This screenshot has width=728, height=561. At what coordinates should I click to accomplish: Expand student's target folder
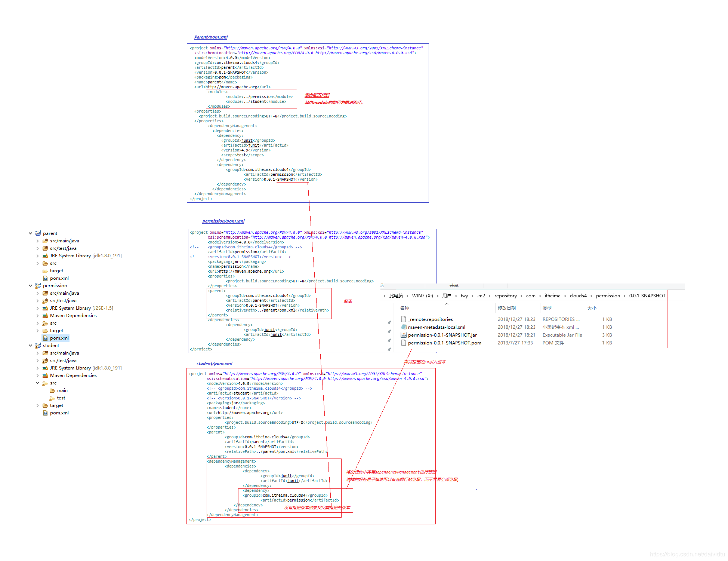coord(38,405)
